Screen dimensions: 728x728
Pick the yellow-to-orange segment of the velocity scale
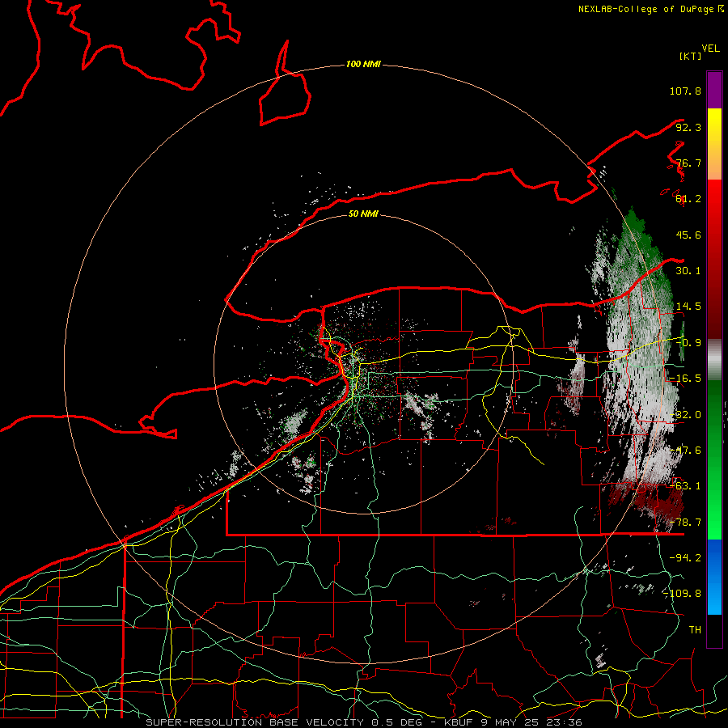point(714,144)
